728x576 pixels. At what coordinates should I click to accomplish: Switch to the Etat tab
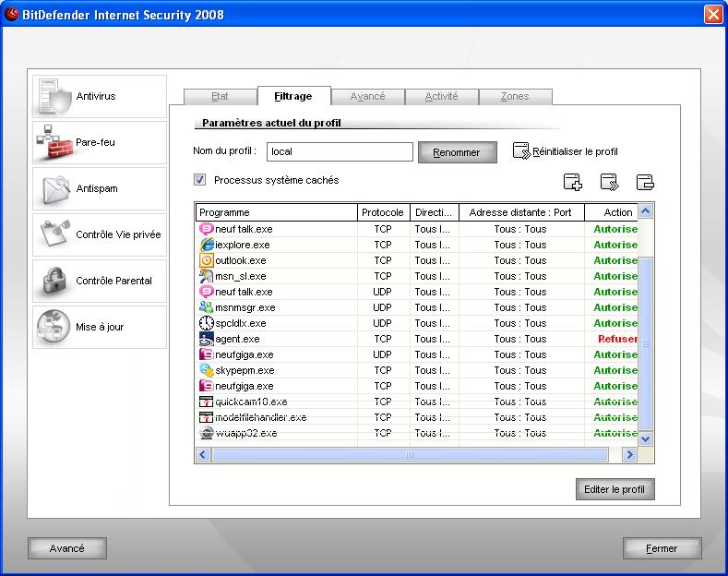click(221, 97)
